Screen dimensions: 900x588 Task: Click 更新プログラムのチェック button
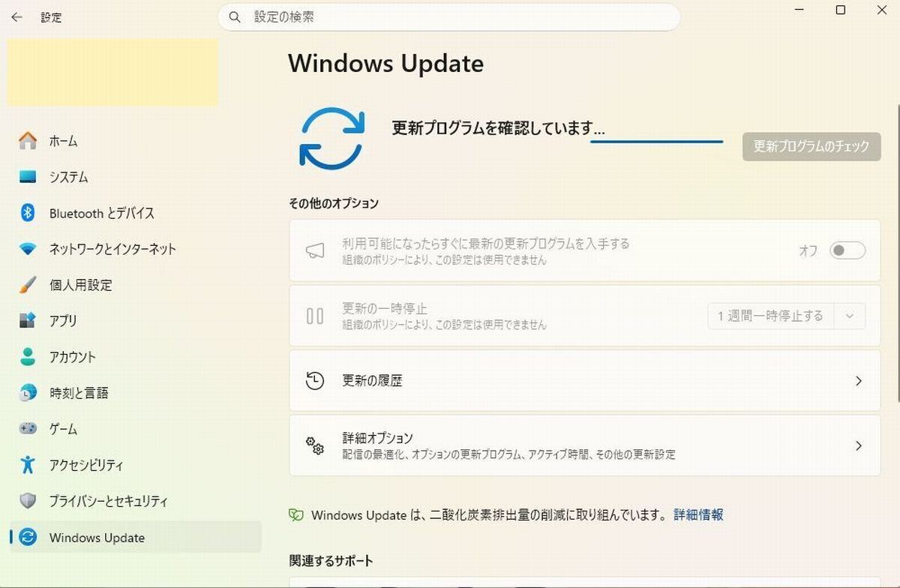point(811,147)
